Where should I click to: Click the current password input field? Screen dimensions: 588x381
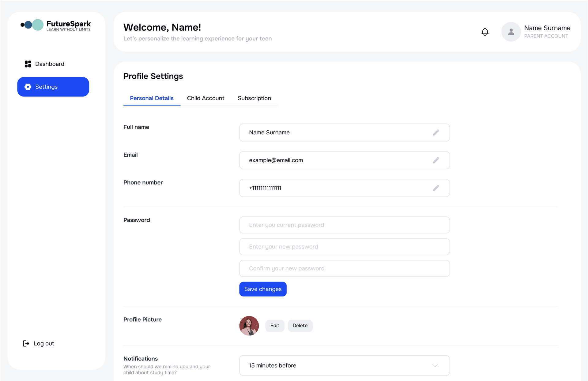(344, 225)
